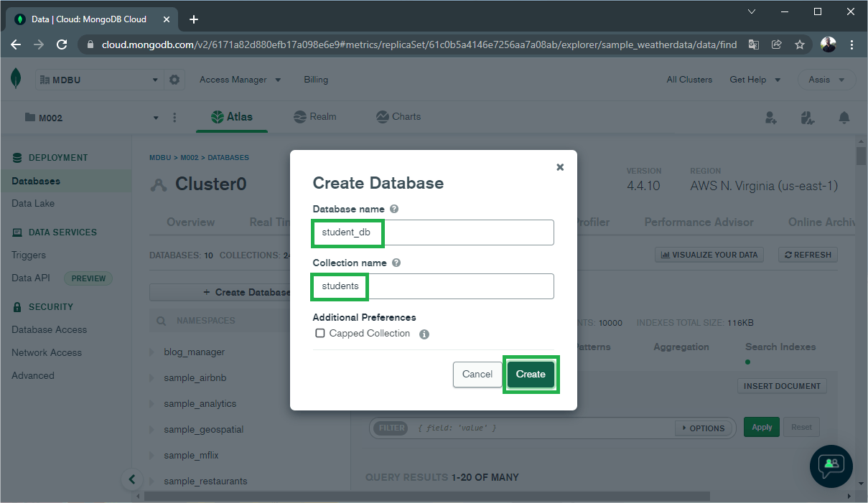Click namespaces search magnifier icon
The image size is (868, 503).
click(162, 321)
